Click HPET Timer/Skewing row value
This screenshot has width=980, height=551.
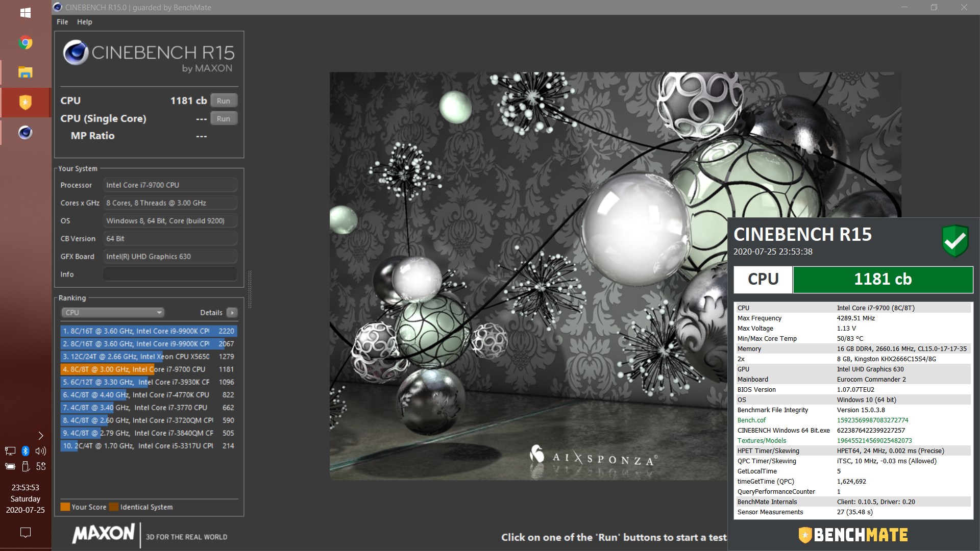pos(891,451)
